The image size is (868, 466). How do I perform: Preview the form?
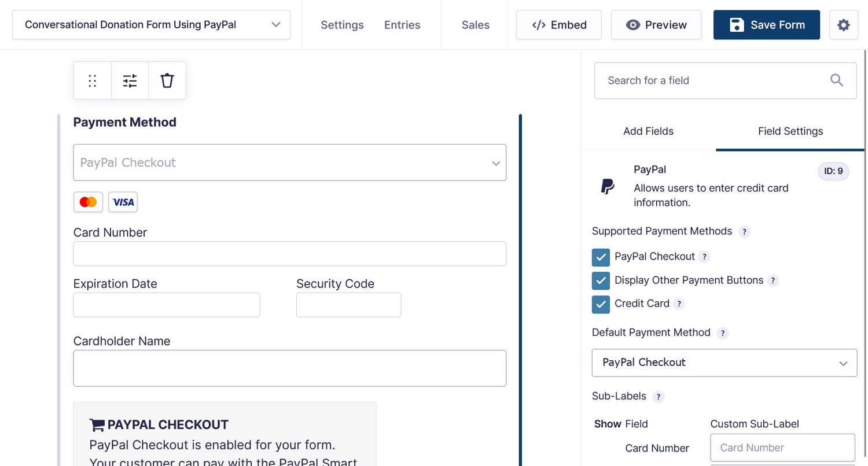(656, 25)
